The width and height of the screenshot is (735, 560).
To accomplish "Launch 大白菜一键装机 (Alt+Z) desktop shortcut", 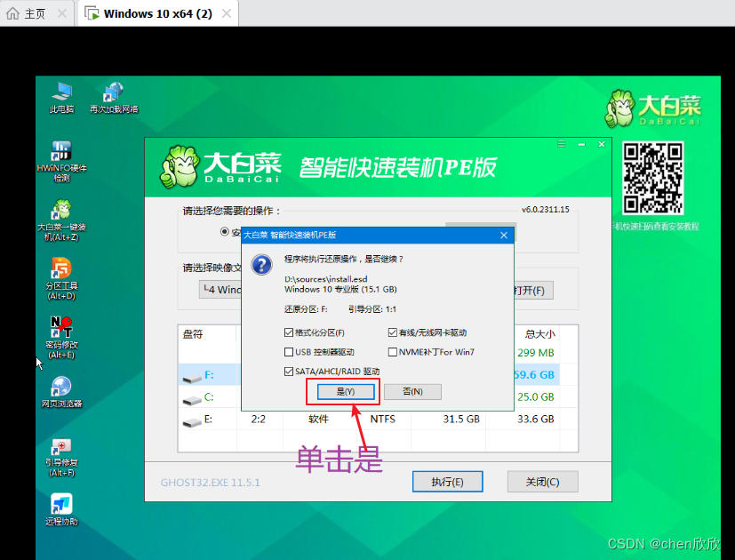I will tap(61, 220).
